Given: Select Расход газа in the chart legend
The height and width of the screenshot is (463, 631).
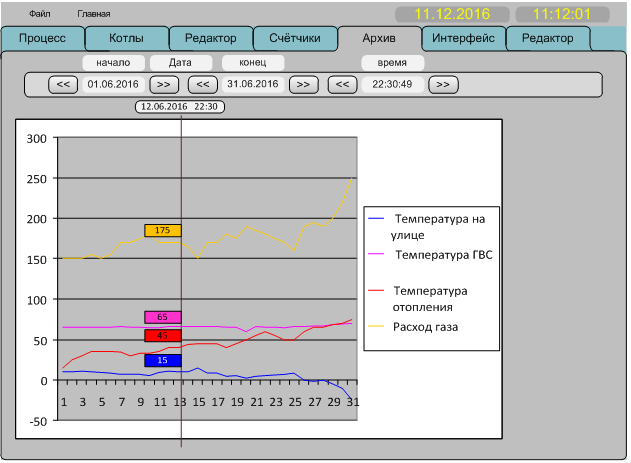Looking at the screenshot, I should (425, 327).
